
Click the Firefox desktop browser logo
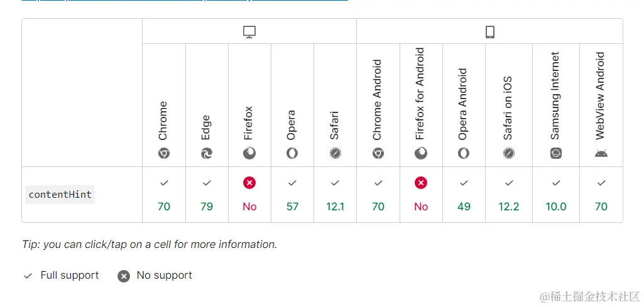pyautogui.click(x=249, y=153)
